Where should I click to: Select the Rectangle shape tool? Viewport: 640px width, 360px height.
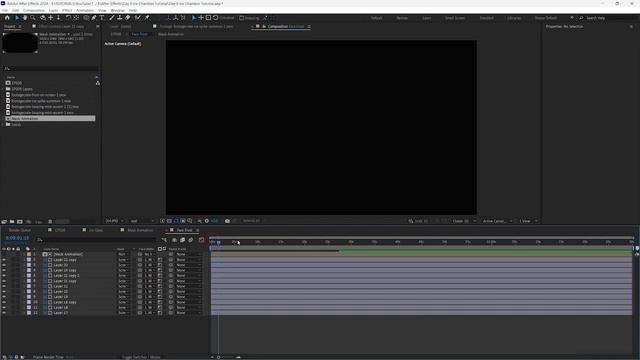pos(86,18)
